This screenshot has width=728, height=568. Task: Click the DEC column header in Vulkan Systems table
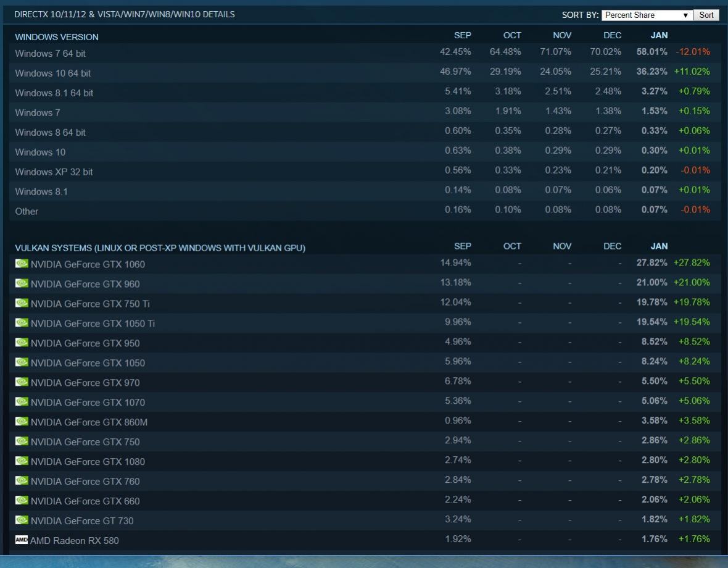click(613, 246)
